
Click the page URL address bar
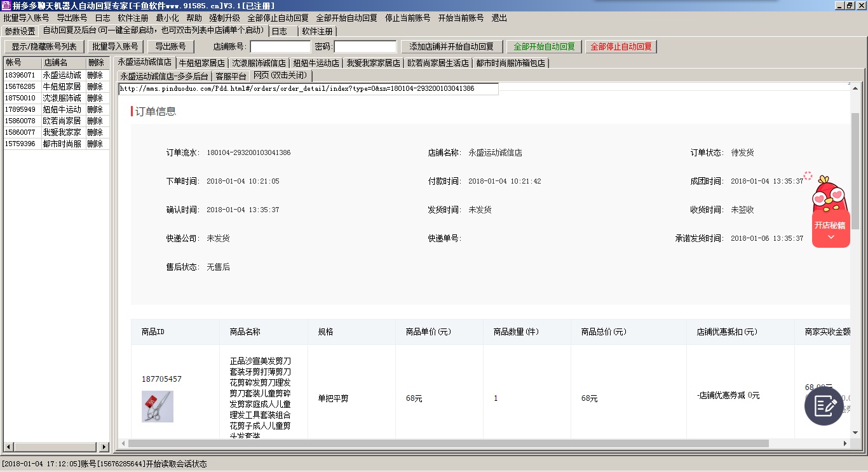pos(308,89)
